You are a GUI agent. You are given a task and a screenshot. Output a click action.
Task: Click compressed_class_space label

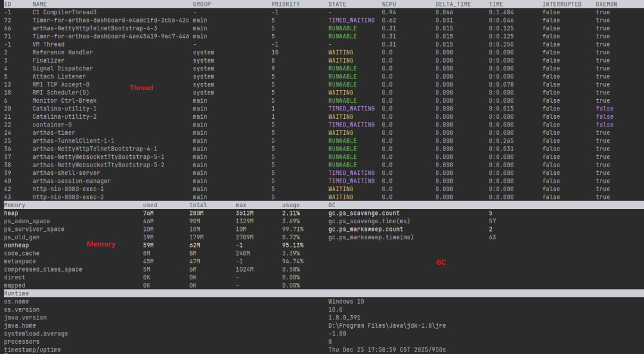[43, 269]
